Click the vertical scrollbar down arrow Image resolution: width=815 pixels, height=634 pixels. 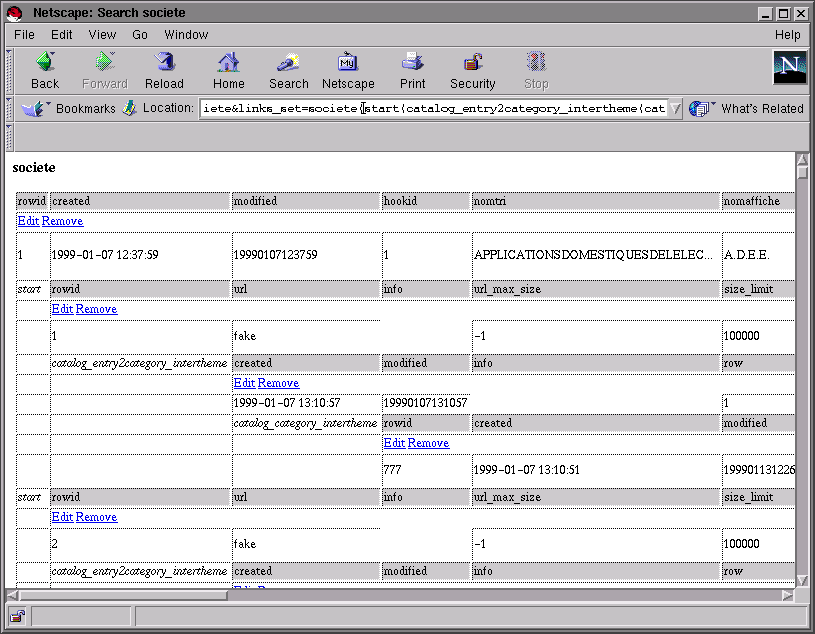coord(801,579)
